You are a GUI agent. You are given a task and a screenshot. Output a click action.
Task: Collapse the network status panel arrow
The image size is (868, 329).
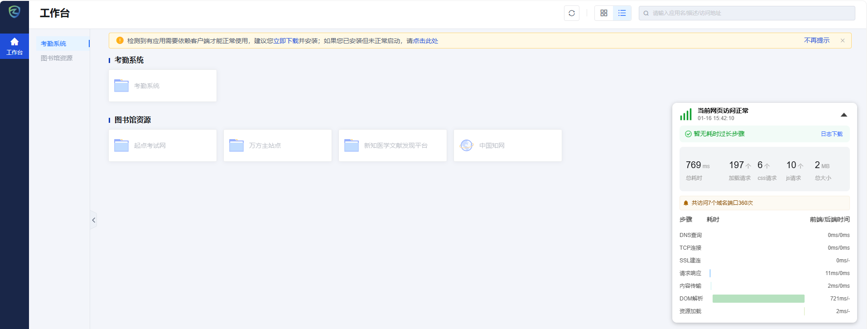click(x=844, y=115)
